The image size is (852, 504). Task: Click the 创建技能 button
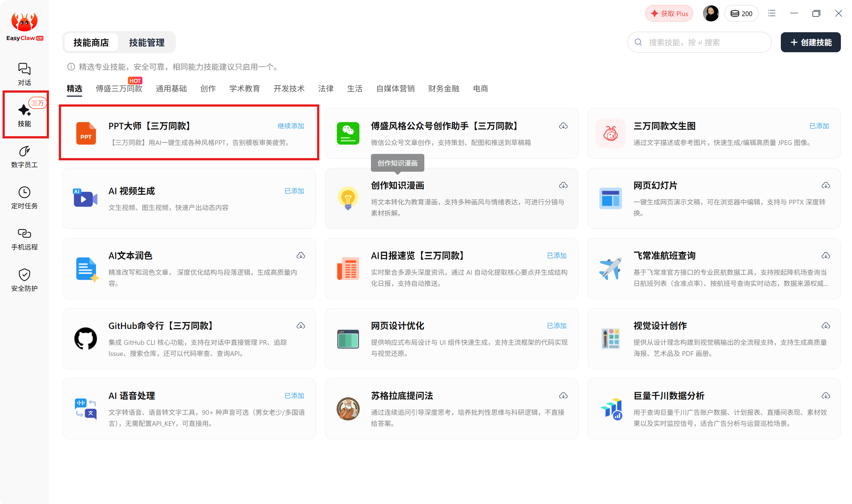[x=810, y=42]
